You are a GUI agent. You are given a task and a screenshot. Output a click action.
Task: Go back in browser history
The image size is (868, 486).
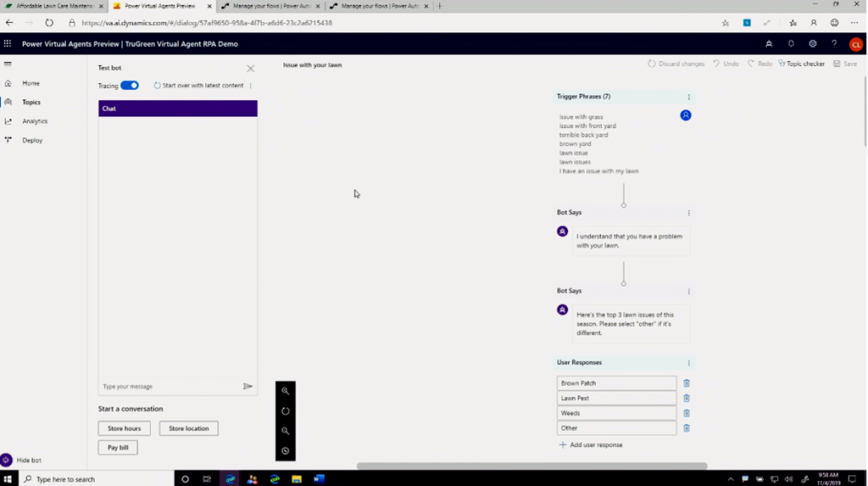9,23
